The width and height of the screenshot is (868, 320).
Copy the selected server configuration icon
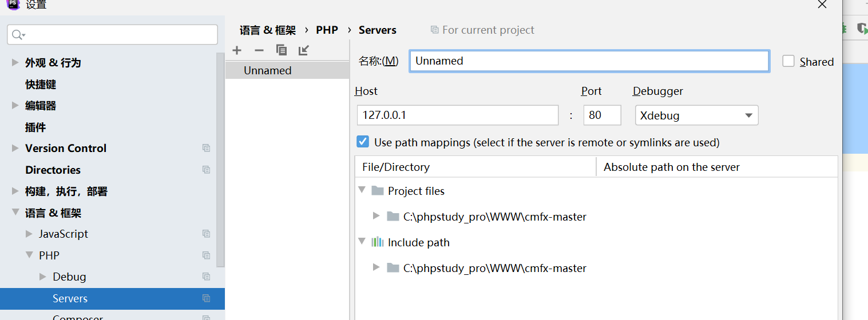281,50
